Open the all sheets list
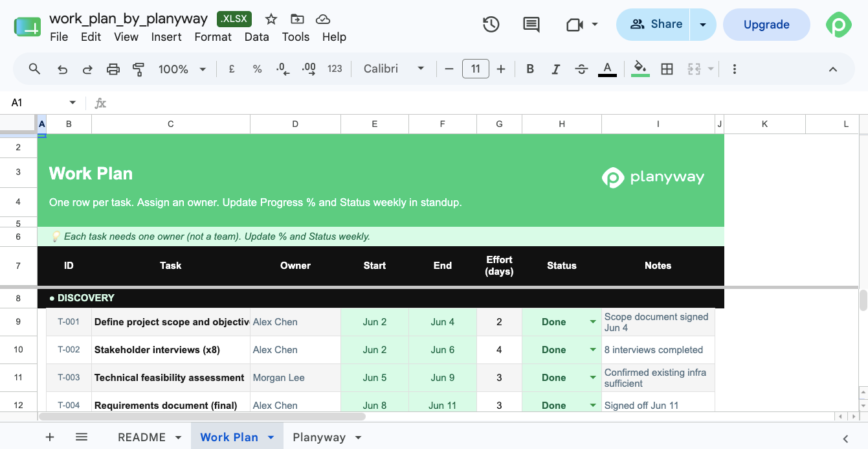 pyautogui.click(x=82, y=437)
